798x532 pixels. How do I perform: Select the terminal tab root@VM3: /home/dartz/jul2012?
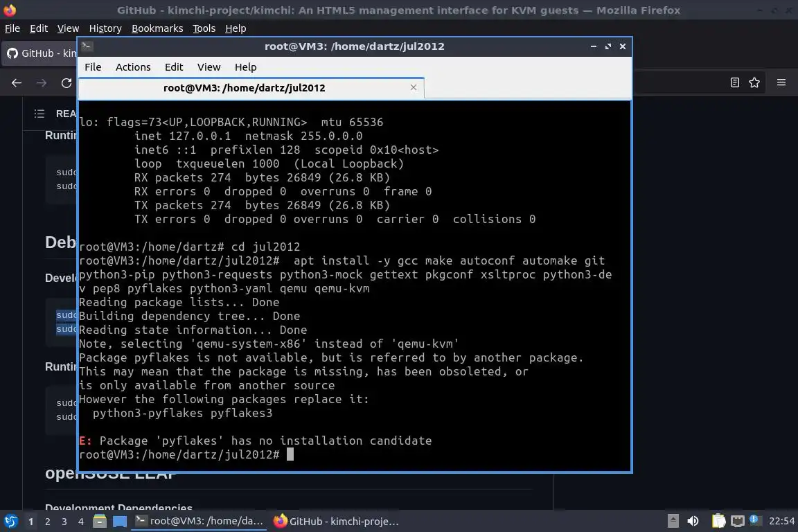251,88
